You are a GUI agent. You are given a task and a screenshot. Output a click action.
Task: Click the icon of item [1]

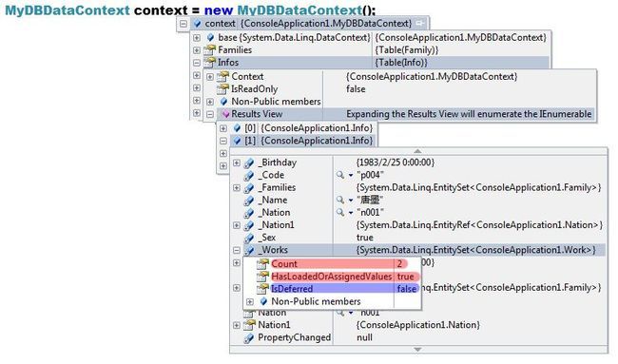point(237,141)
